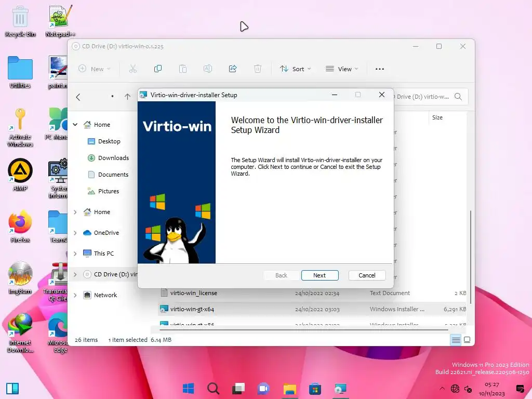Select the virtio-win-gt-x64 installer file

[192, 309]
